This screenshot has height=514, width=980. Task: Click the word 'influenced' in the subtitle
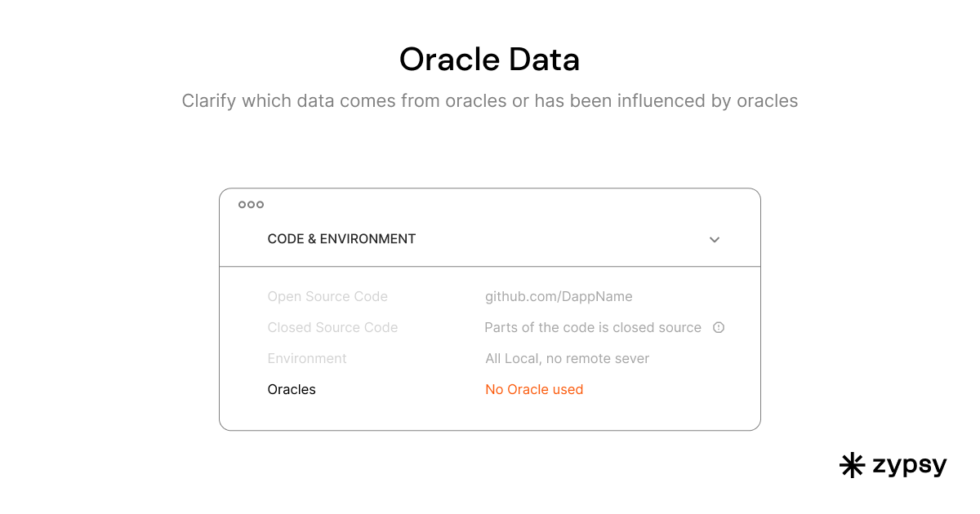639,101
